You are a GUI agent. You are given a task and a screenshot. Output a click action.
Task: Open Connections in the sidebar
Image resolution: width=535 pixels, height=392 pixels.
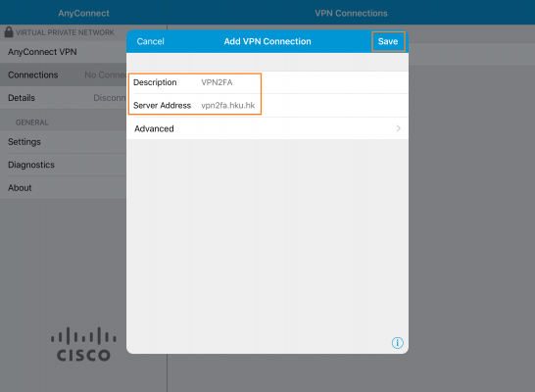pos(64,74)
